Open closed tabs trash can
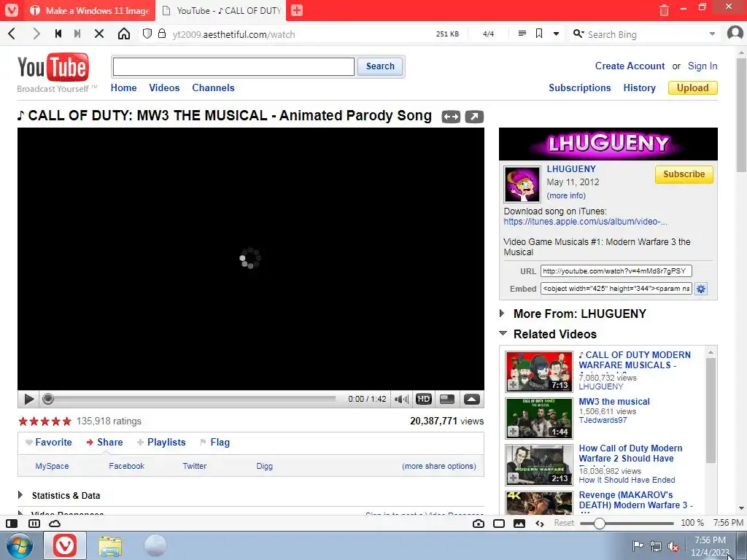The image size is (747, 560). point(664,10)
